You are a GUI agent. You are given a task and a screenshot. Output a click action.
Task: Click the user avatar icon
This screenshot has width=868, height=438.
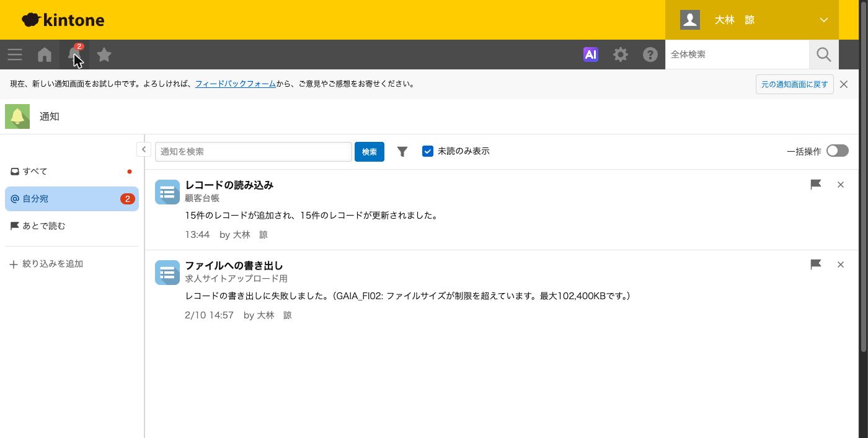coord(690,20)
